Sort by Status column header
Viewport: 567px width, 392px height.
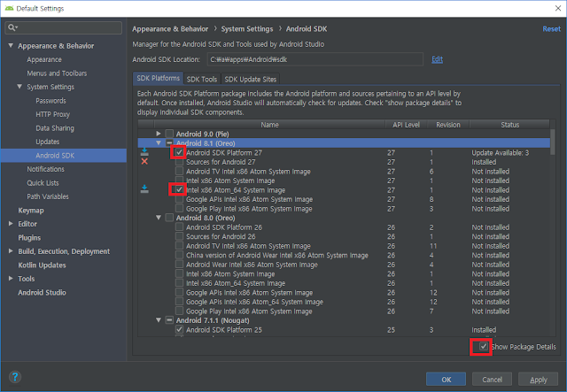click(x=509, y=125)
